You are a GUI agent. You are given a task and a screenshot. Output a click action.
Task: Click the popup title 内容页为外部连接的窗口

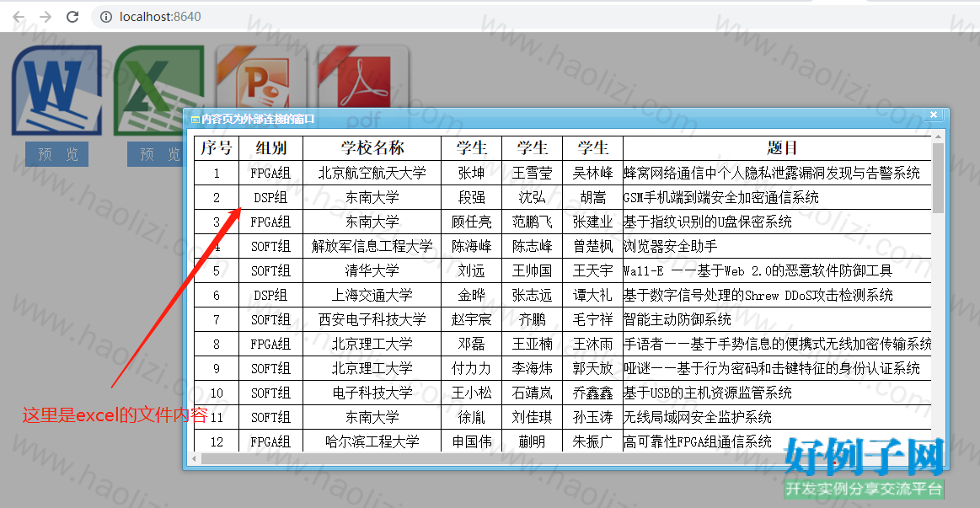pyautogui.click(x=258, y=120)
